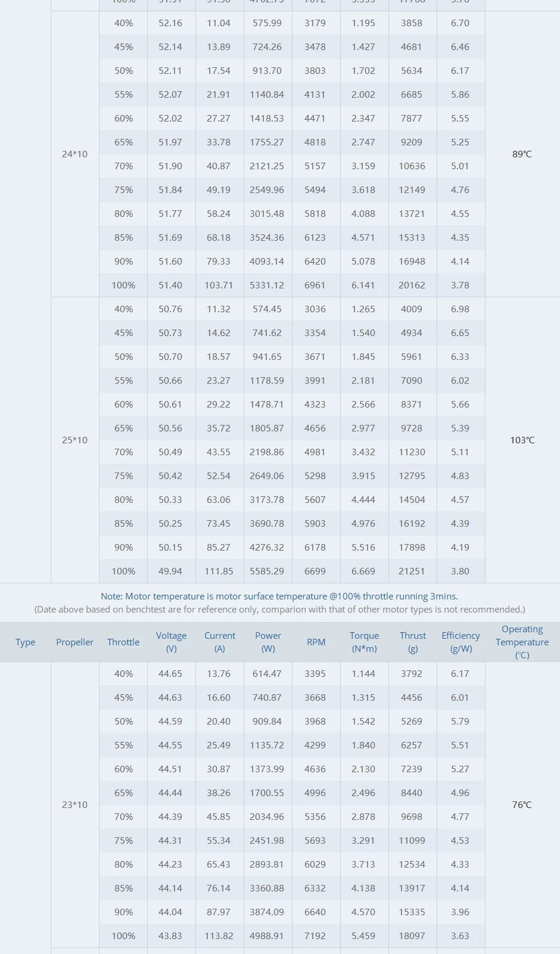This screenshot has height=954, width=560.
Task: Click the Type column header
Action: [x=25, y=642]
